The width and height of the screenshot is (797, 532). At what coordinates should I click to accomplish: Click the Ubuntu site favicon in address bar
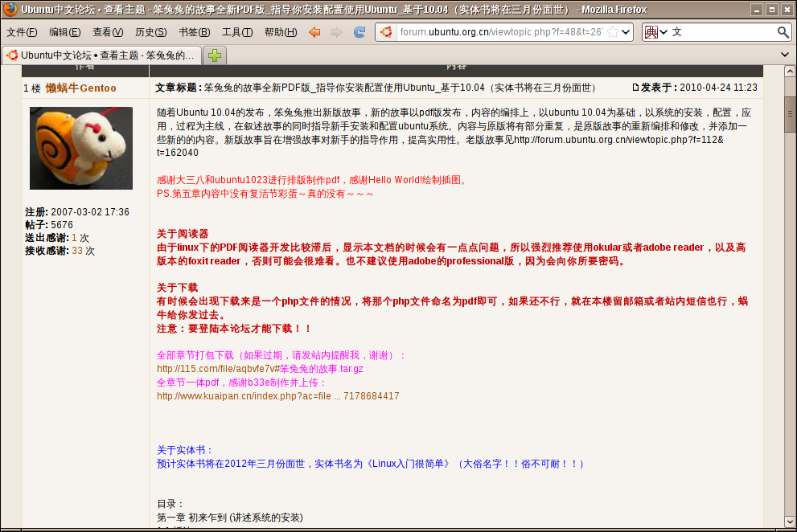[x=386, y=32]
